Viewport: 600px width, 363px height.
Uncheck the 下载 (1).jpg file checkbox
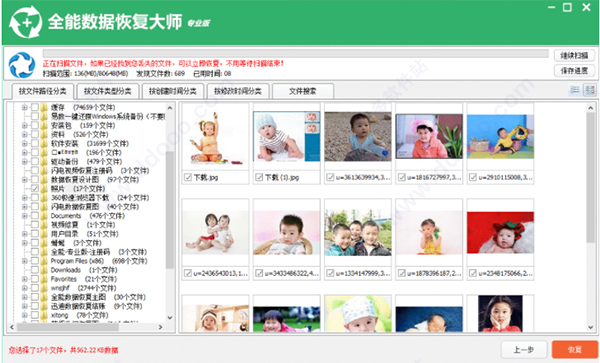click(259, 177)
